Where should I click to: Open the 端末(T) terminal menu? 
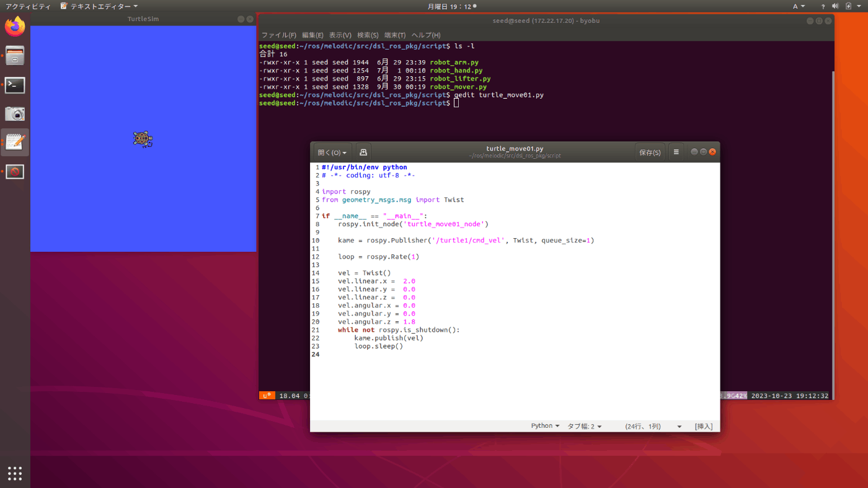click(394, 35)
